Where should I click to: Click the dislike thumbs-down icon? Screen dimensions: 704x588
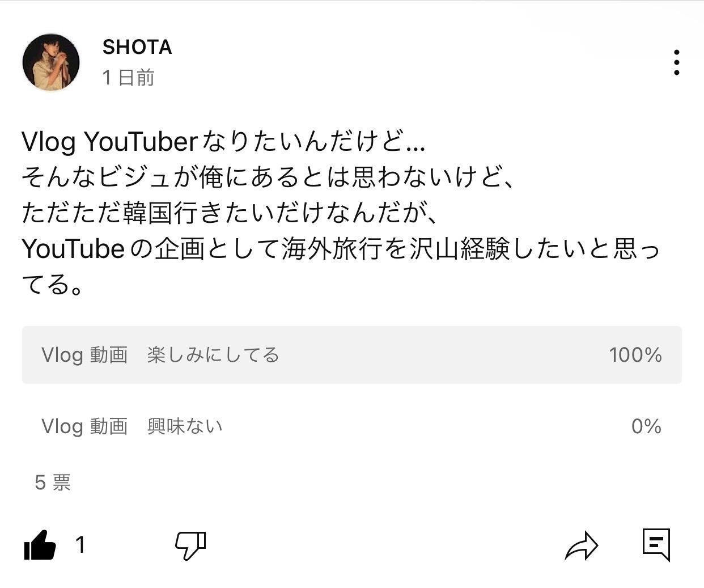tap(190, 546)
